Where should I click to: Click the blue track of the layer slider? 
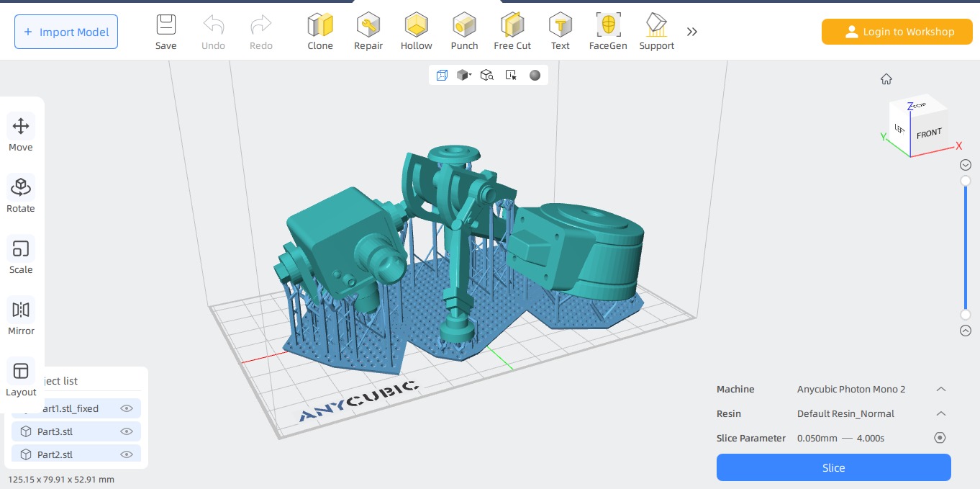coord(966,248)
